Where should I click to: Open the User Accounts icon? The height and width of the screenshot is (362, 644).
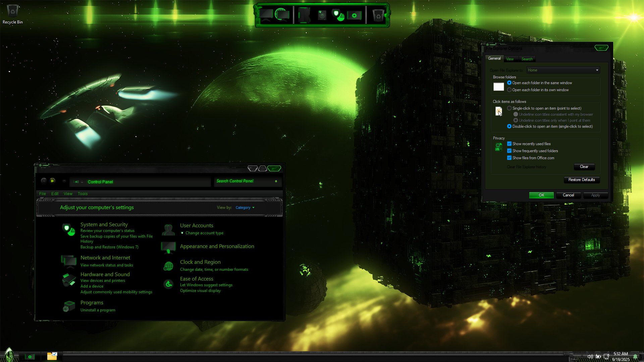click(168, 230)
